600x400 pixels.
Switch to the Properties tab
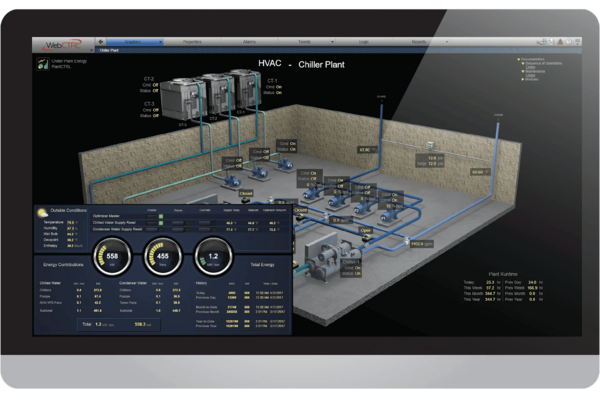[192, 42]
